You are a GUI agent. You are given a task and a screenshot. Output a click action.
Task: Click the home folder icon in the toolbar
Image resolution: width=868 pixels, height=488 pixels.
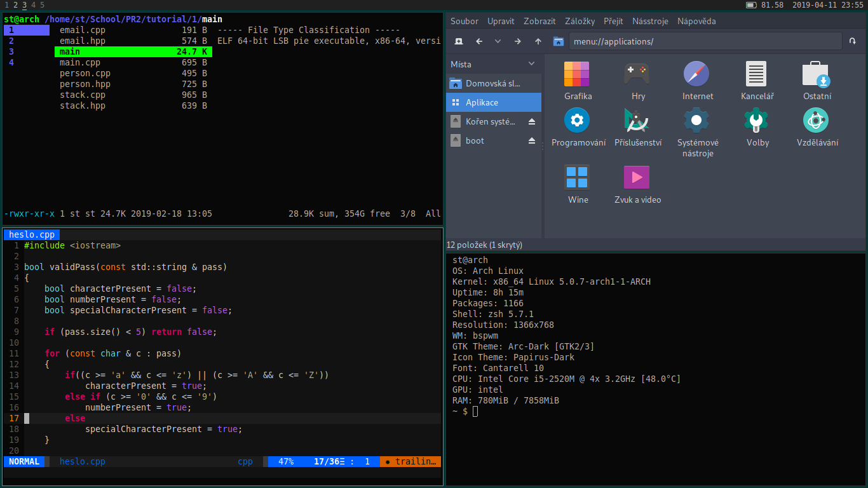coord(558,41)
